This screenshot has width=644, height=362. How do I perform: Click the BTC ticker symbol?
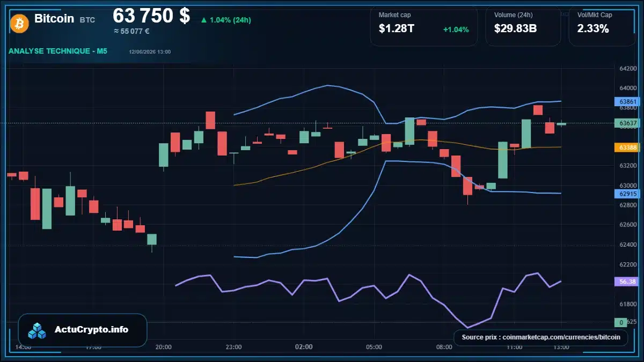[87, 20]
